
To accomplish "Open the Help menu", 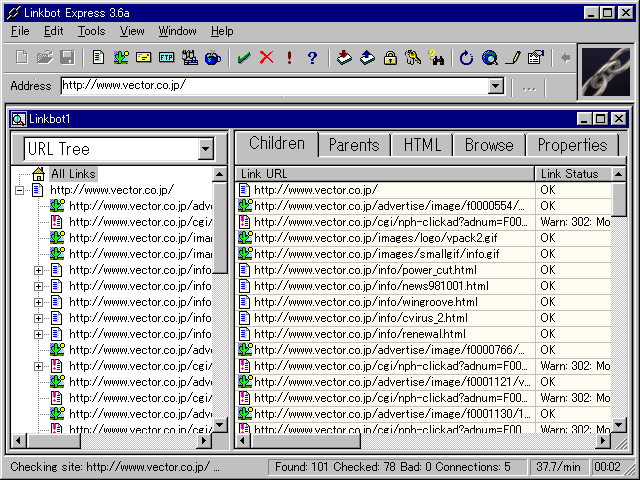I will (x=222, y=31).
